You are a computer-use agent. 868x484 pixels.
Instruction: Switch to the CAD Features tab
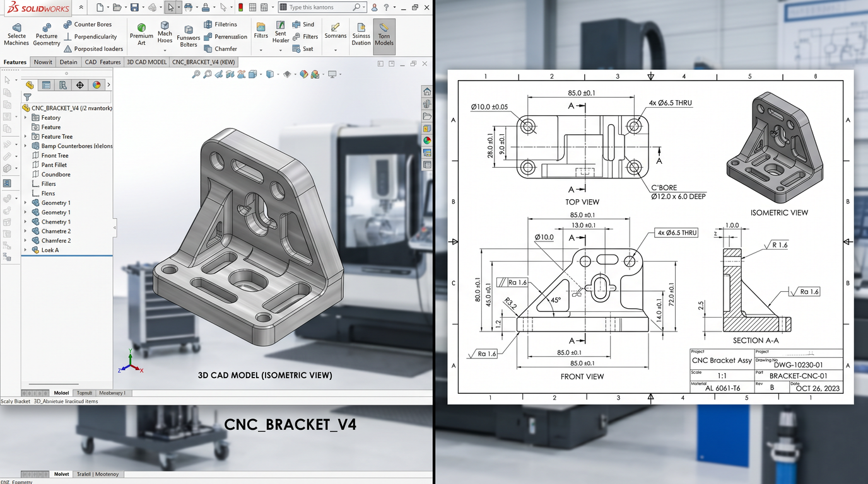(102, 62)
